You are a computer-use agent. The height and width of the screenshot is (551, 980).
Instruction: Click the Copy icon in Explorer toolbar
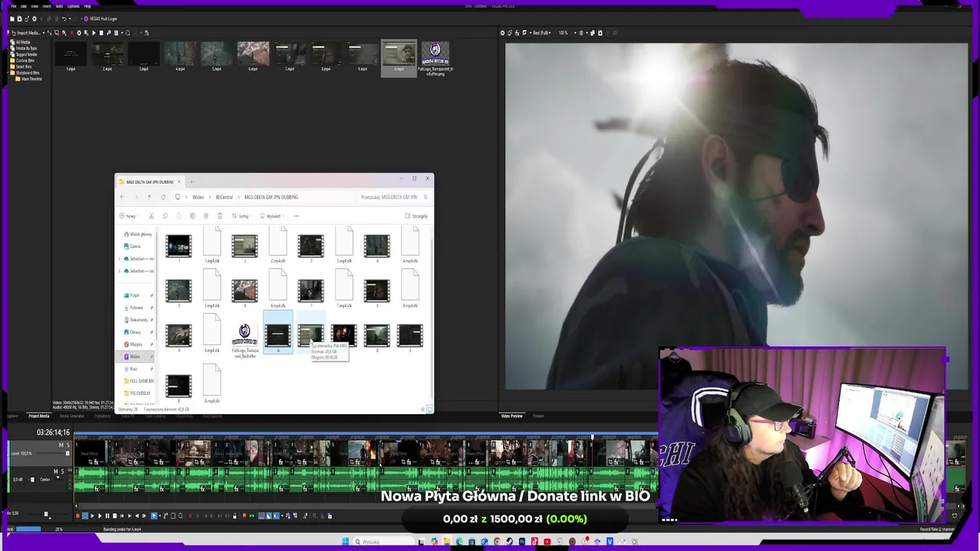tap(165, 216)
